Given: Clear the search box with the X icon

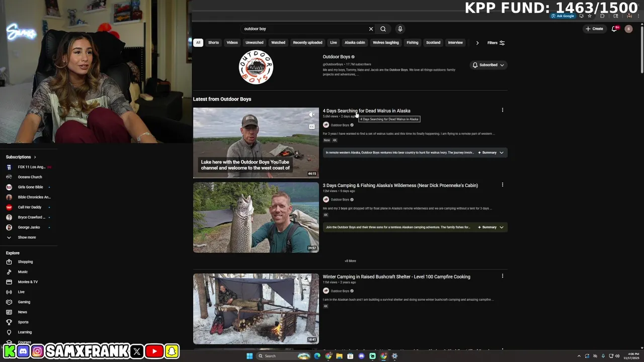Looking at the screenshot, I should tap(371, 29).
